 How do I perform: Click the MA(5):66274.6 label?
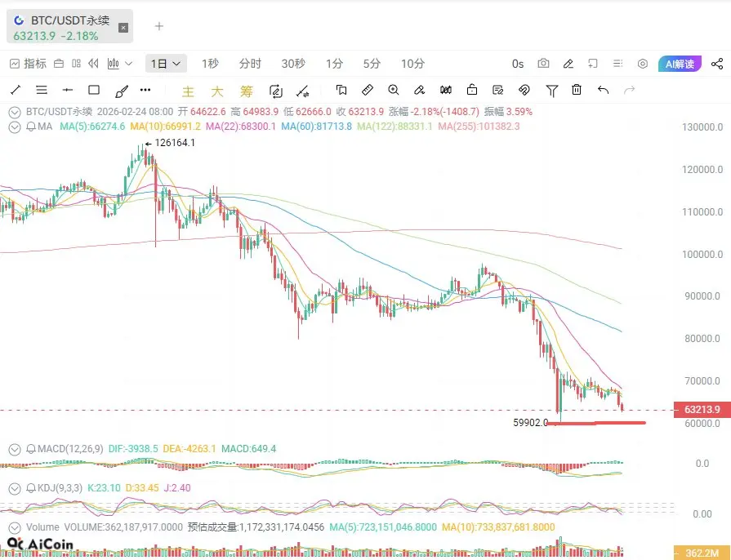pyautogui.click(x=92, y=127)
